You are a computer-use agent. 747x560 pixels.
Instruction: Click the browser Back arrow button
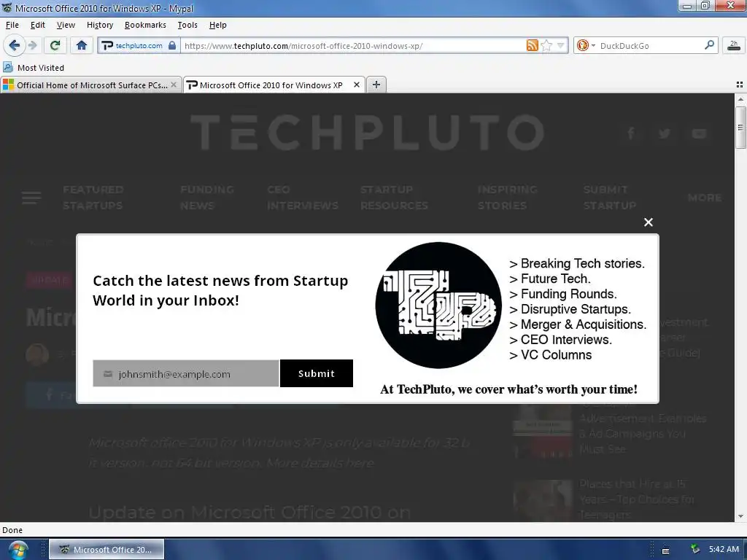[x=15, y=46]
